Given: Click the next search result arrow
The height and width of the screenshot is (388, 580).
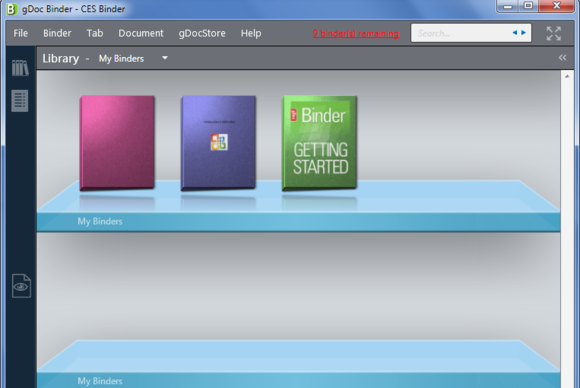Looking at the screenshot, I should pyautogui.click(x=523, y=33).
